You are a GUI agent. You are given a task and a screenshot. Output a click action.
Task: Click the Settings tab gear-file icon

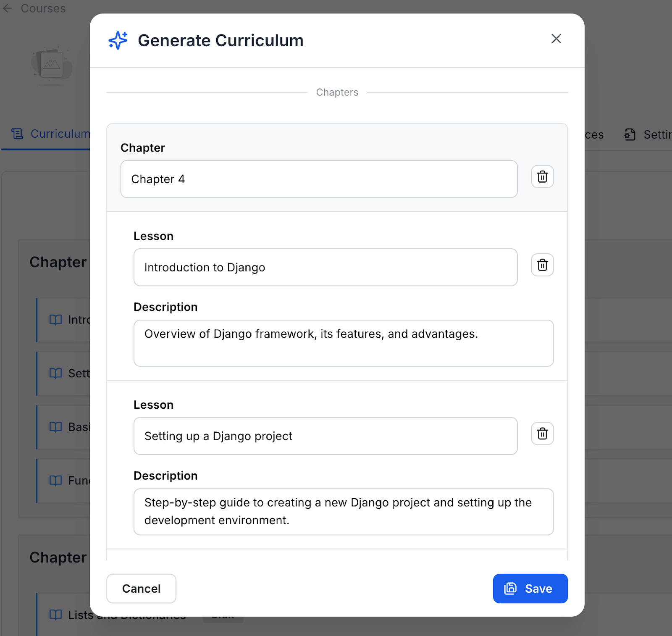[630, 134]
